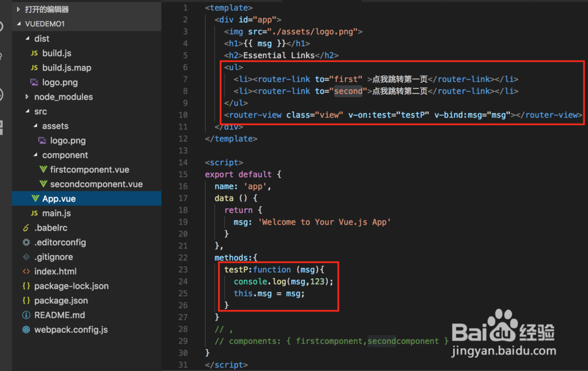Open firstcomponent.vue file
The width and height of the screenshot is (588, 371).
point(89,169)
